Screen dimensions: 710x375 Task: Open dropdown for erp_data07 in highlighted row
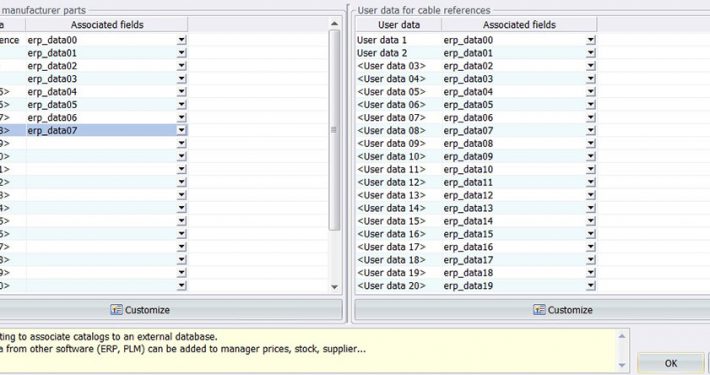(182, 130)
